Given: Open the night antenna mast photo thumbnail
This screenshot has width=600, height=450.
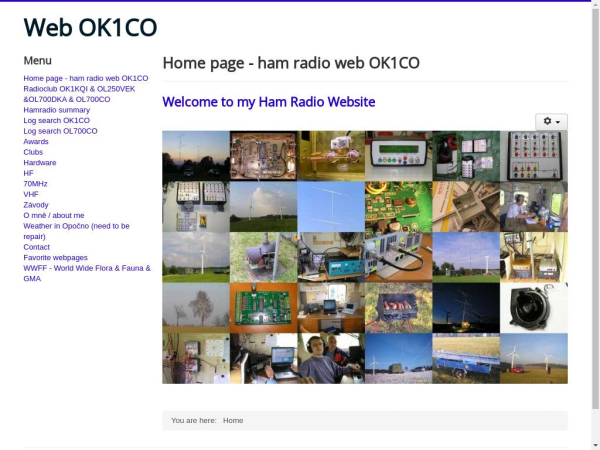Looking at the screenshot, I should [466, 308].
